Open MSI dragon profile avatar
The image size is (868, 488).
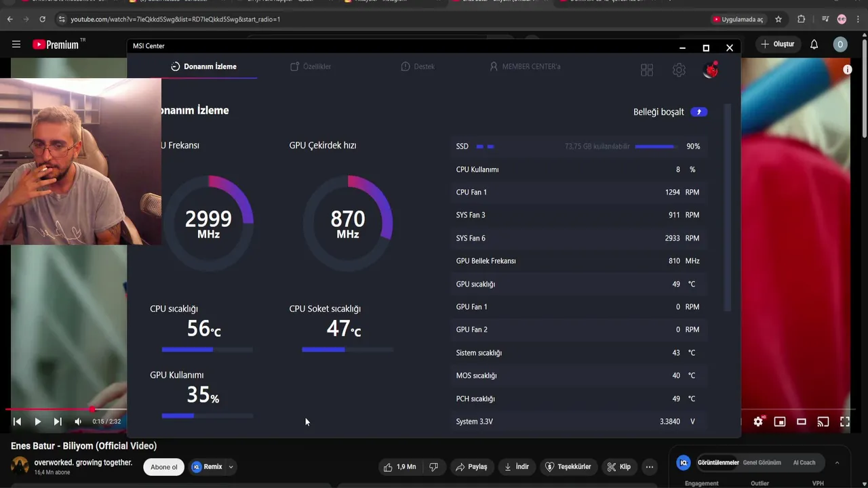(711, 69)
